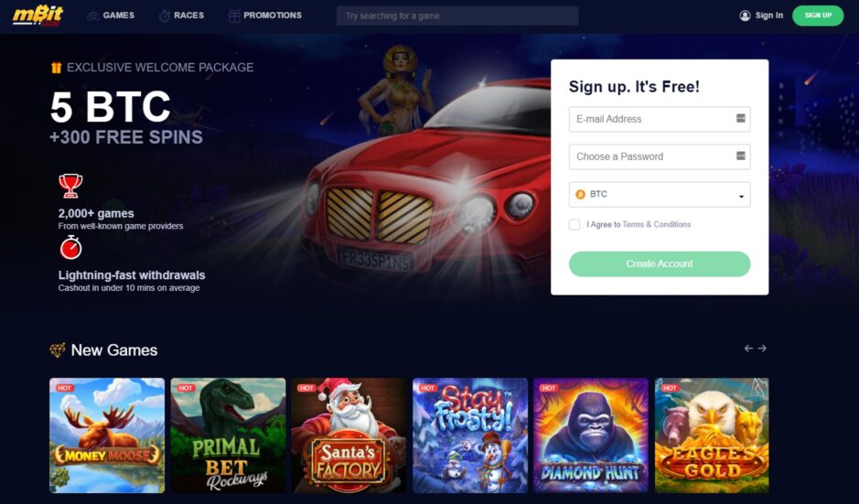Image resolution: width=859 pixels, height=504 pixels.
Task: Click the red trophy icon above 2,000+ games
Action: pos(70,186)
